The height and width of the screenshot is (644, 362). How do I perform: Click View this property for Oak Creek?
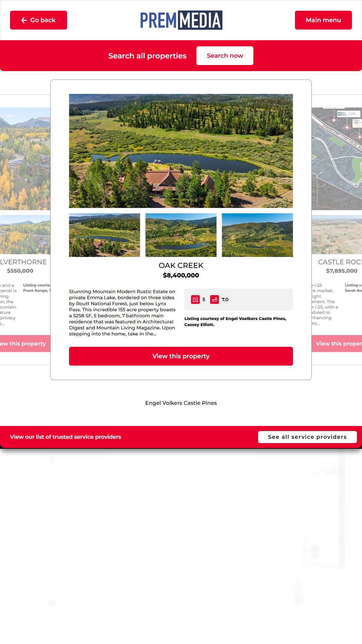point(181,356)
